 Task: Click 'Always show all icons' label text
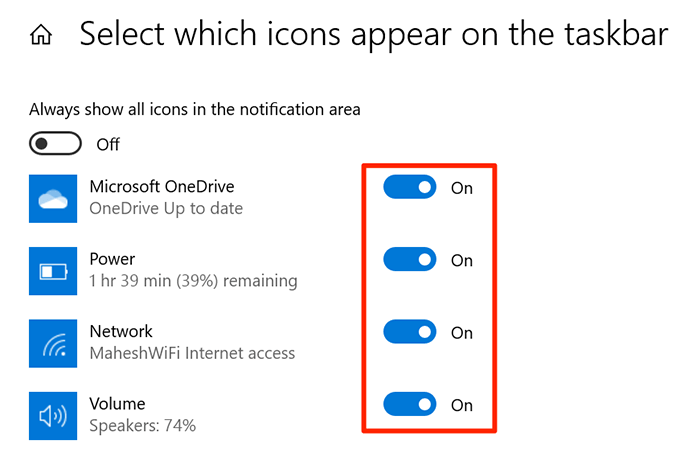point(194,109)
